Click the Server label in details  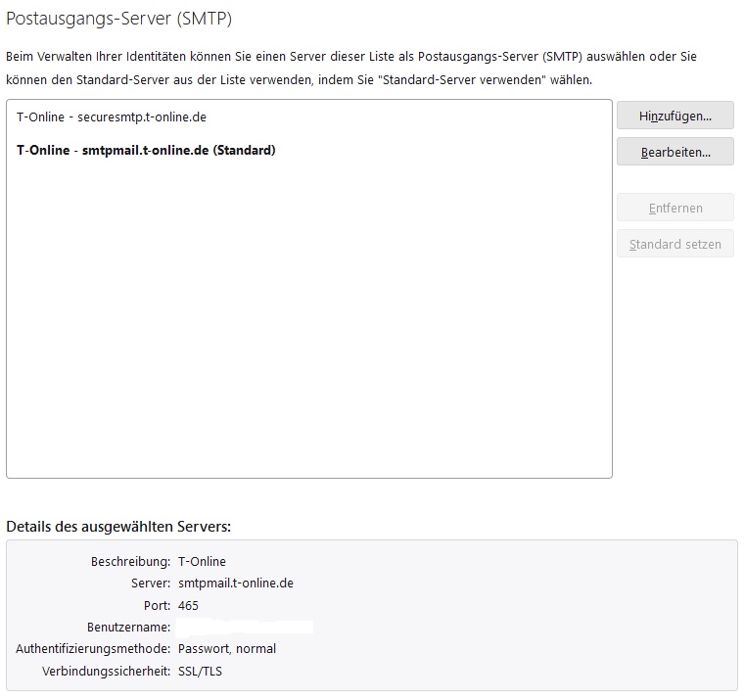(x=151, y=583)
